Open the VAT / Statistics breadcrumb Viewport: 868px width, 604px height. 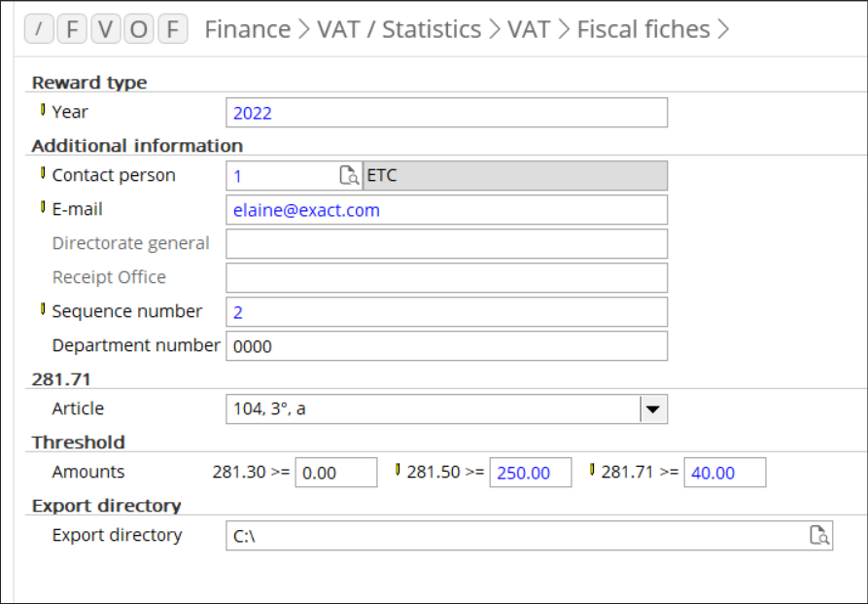(x=399, y=30)
